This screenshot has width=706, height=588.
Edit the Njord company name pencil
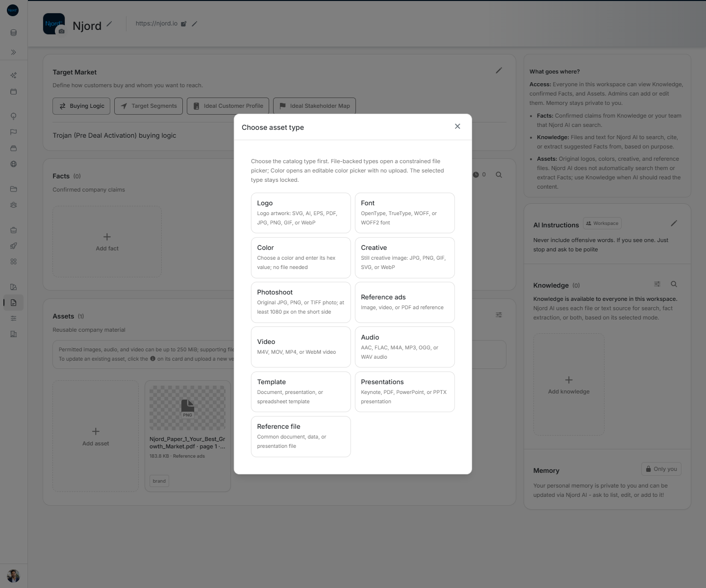click(109, 24)
